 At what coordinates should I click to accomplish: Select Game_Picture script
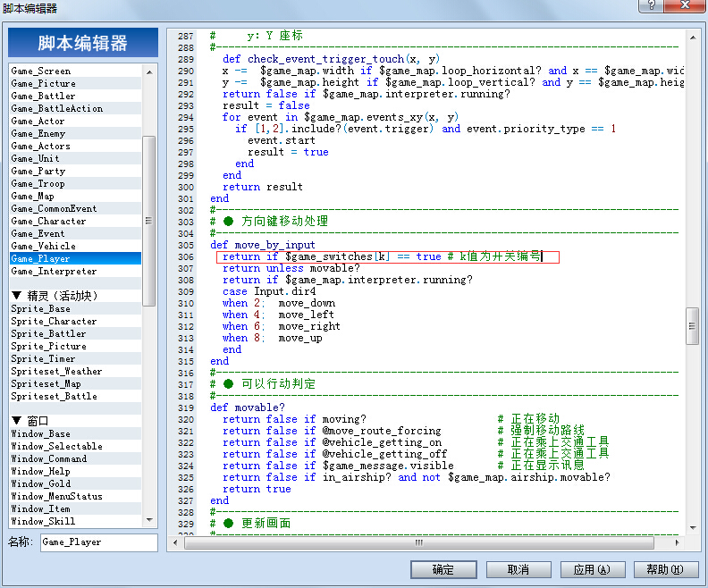[x=75, y=83]
